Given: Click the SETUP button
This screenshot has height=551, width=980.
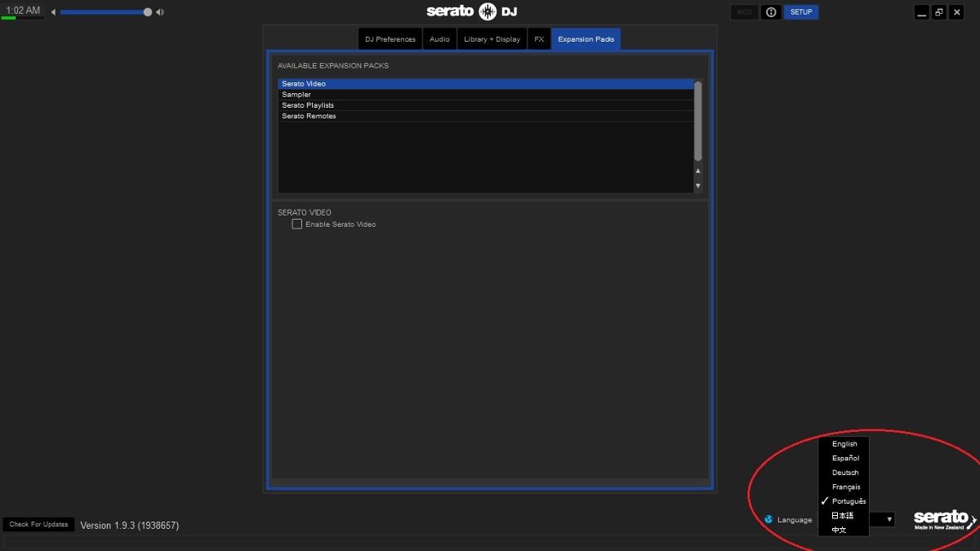Looking at the screenshot, I should pos(801,12).
